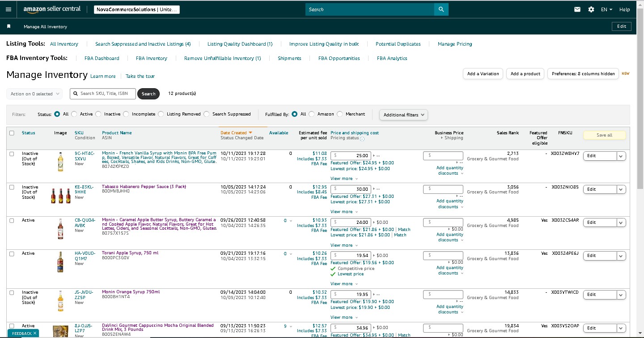This screenshot has height=338, width=644.
Task: Expand Add quantity discounts for Tabasco row
Action: (450, 204)
